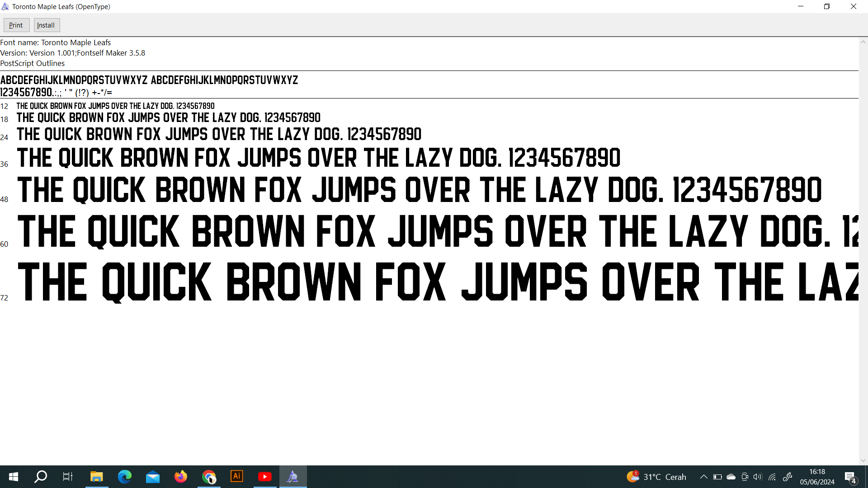Click the Print button
Viewport: 868px width, 488px height.
(x=16, y=25)
